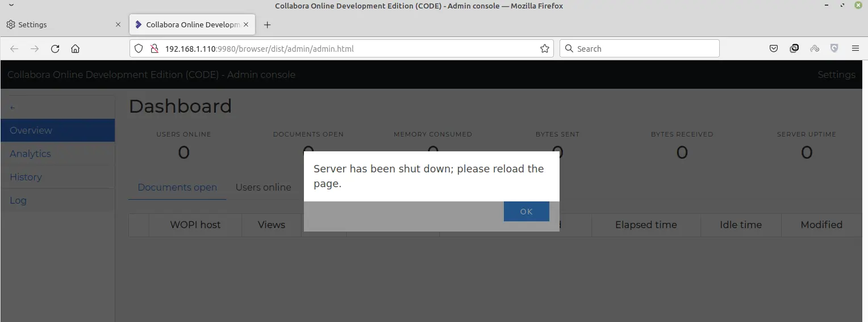Close the Settings tab

pos(118,24)
